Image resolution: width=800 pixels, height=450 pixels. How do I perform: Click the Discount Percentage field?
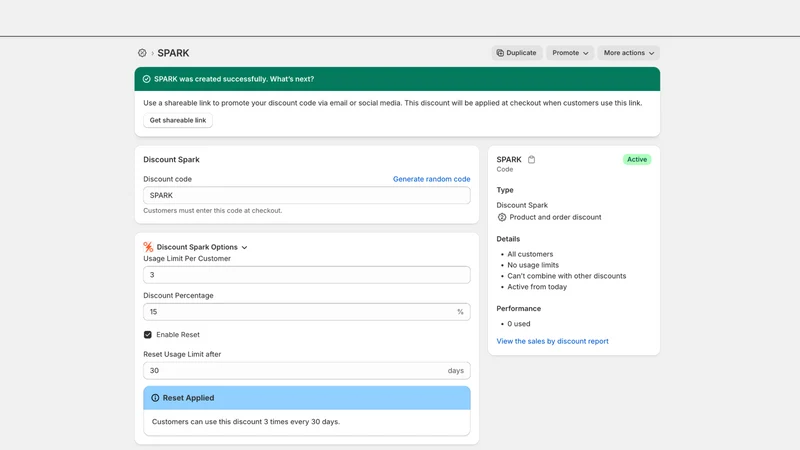point(307,312)
